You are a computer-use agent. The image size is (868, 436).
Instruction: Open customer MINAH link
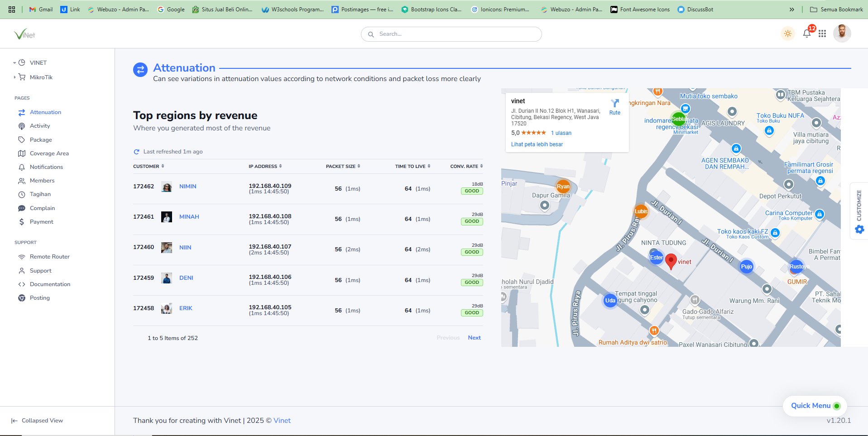pos(189,217)
